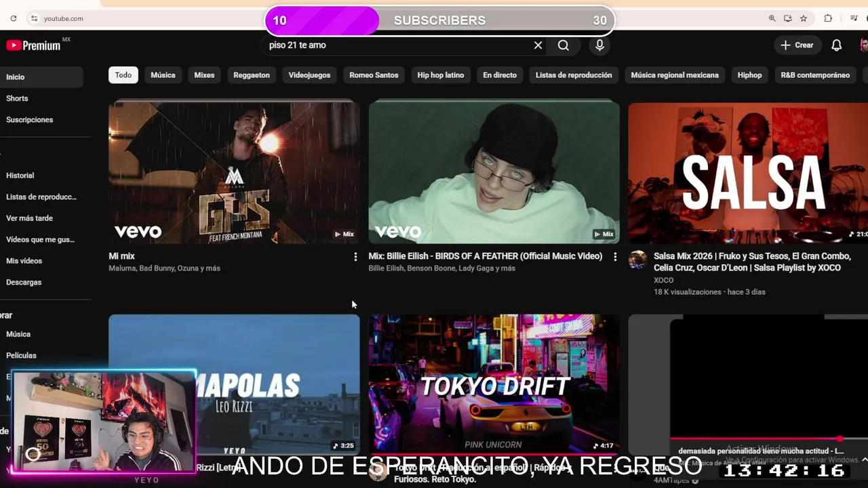The height and width of the screenshot is (488, 868).
Task: Open the Crear button
Action: 797,45
